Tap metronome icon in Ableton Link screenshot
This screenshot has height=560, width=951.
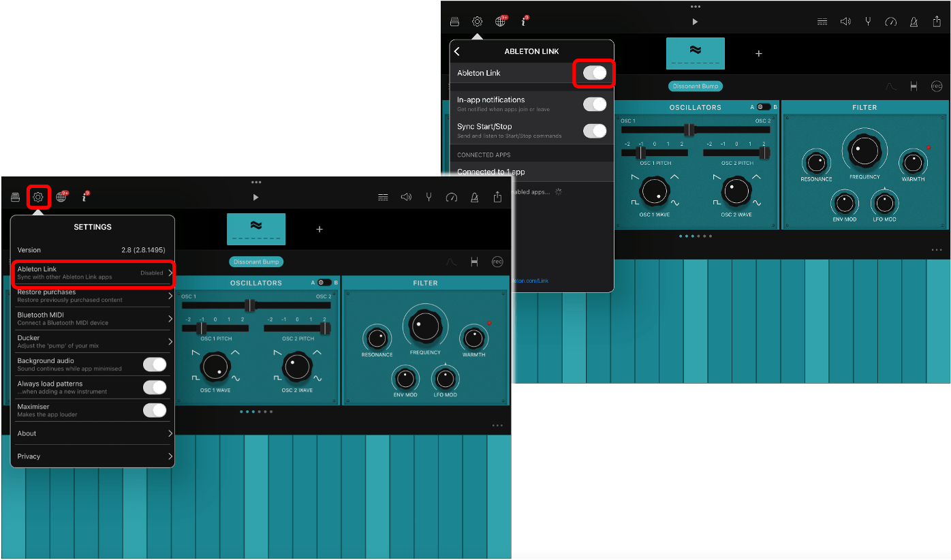point(914,22)
